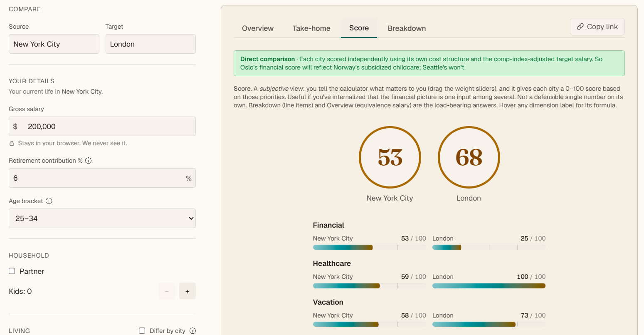The width and height of the screenshot is (644, 335).
Task: Click the info icon beside Age bracket
Action: click(x=49, y=201)
